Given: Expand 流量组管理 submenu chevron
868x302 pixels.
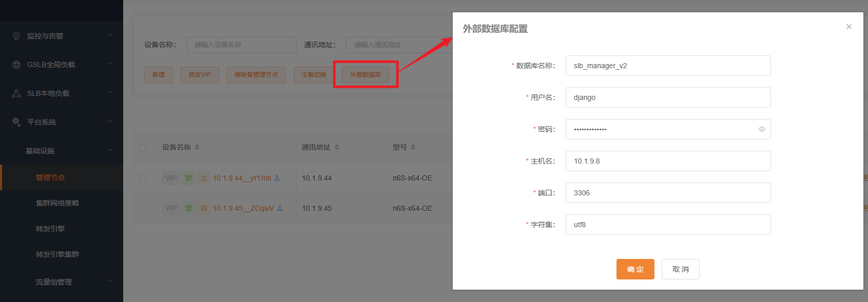Looking at the screenshot, I should (x=110, y=281).
